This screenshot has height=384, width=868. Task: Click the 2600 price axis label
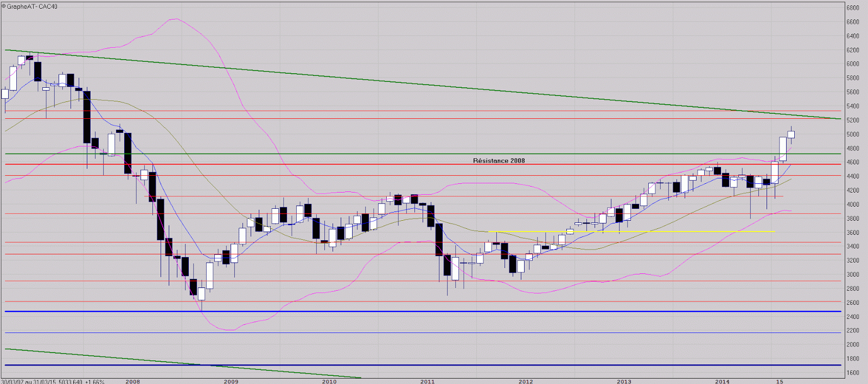click(853, 303)
